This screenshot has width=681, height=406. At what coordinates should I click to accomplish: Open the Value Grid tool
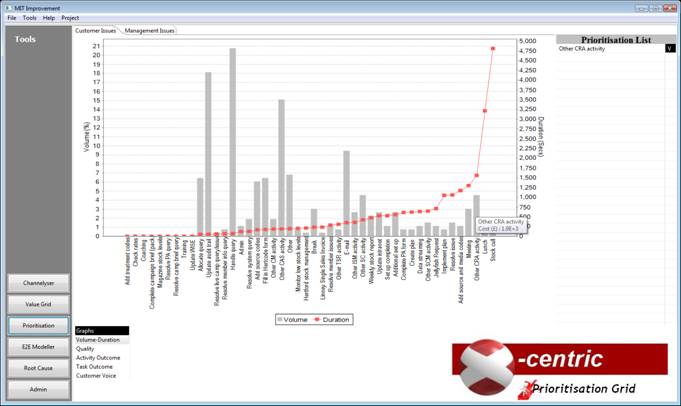[x=38, y=304]
